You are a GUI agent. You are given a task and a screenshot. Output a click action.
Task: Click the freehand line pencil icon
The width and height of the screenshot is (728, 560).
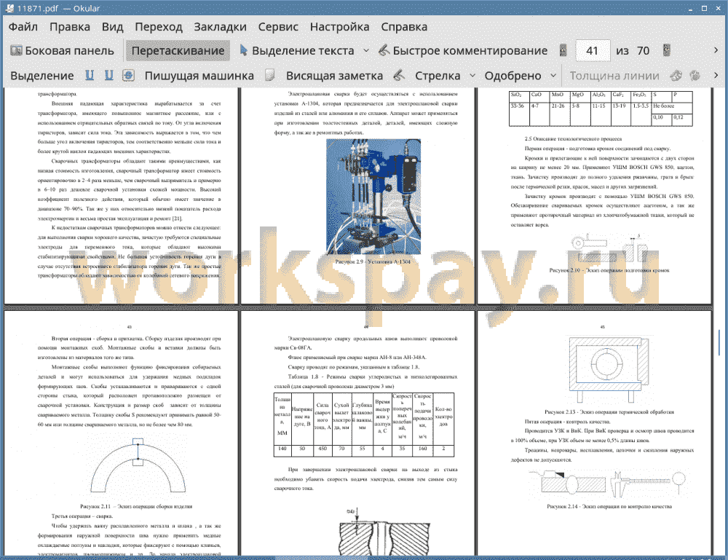point(399,75)
